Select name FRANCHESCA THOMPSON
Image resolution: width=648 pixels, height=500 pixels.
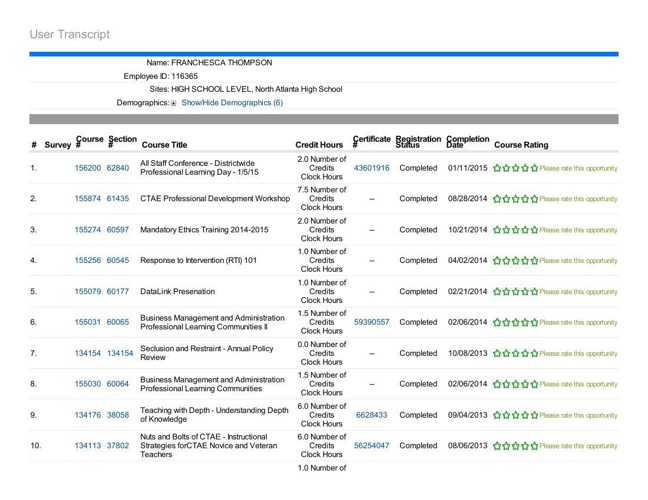[222, 62]
